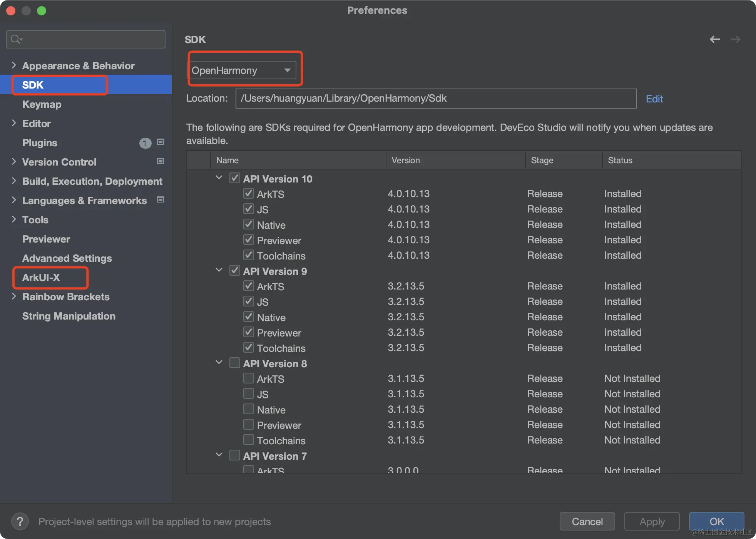This screenshot has width=756, height=539.
Task: Click the Edit location link
Action: (654, 99)
